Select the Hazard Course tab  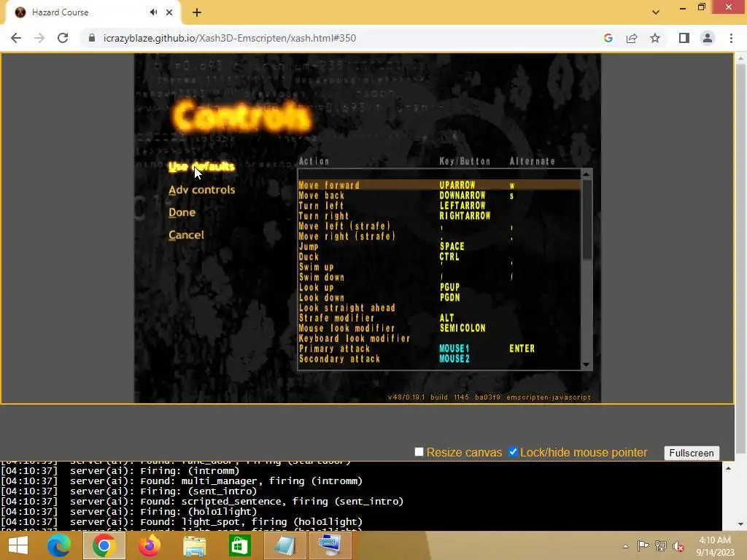tap(93, 12)
